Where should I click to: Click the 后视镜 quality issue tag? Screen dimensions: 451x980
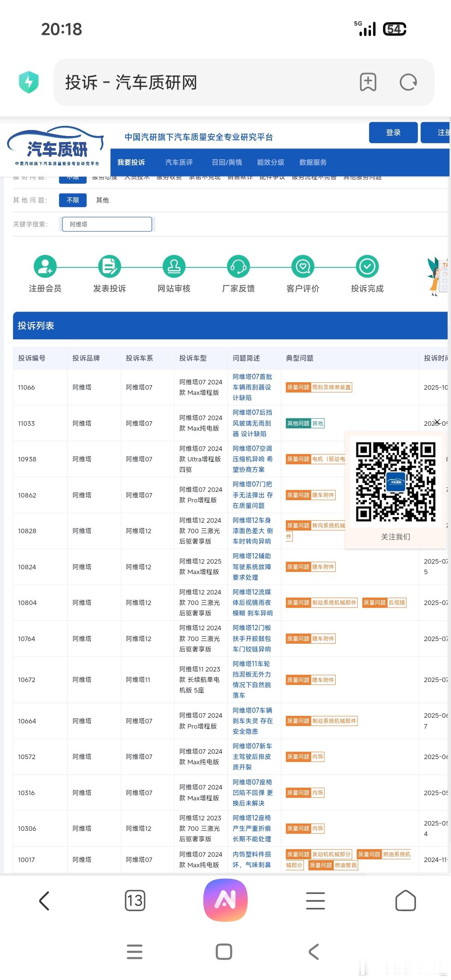[x=384, y=603]
